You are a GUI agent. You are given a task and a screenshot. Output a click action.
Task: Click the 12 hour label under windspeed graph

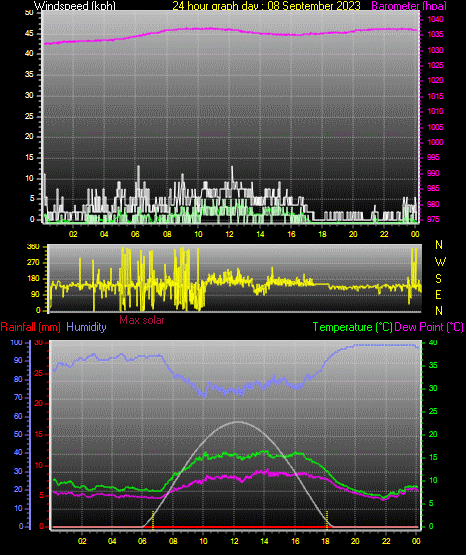229,234
